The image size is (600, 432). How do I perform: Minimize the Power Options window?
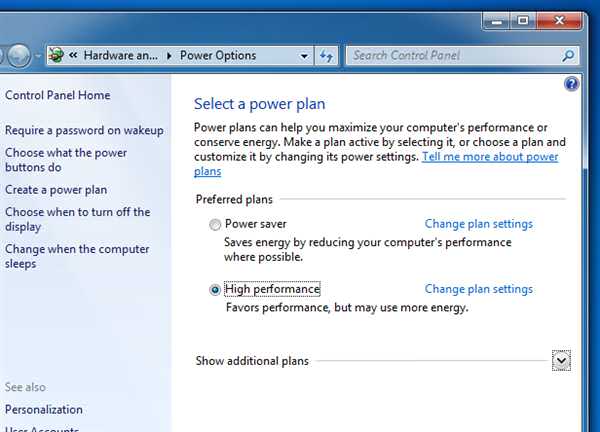497,21
